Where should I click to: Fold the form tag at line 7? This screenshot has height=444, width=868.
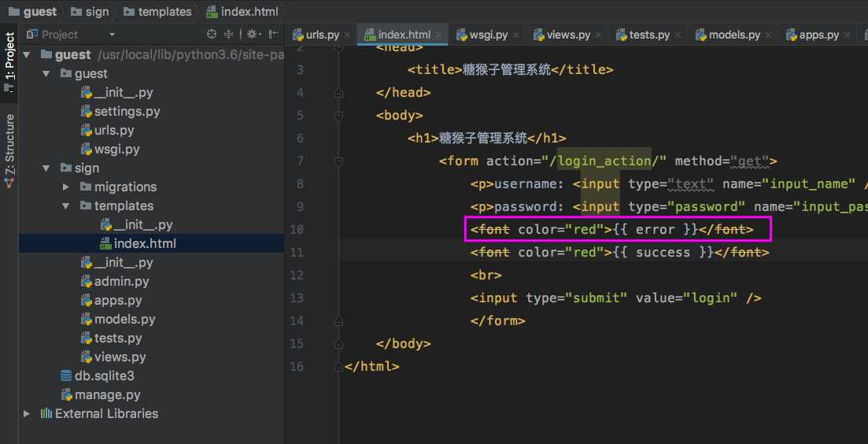[339, 161]
